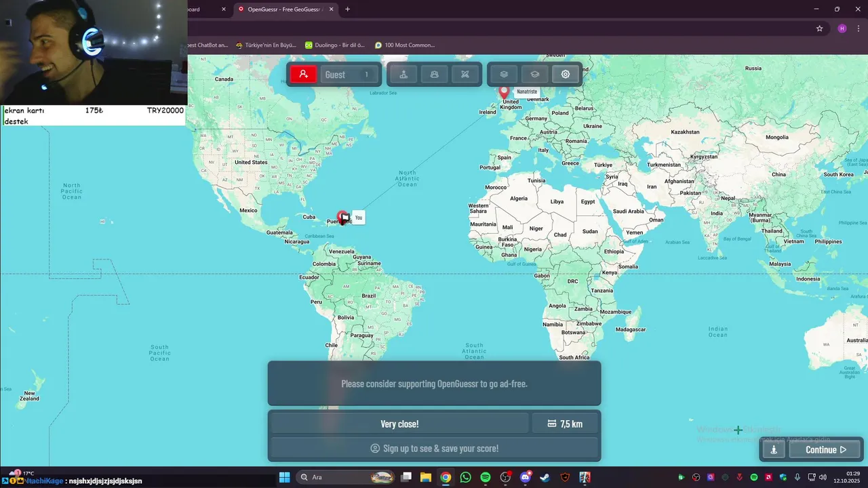Click the New Zealand label on map
Viewport: 868px width, 488px height.
pyautogui.click(x=29, y=396)
